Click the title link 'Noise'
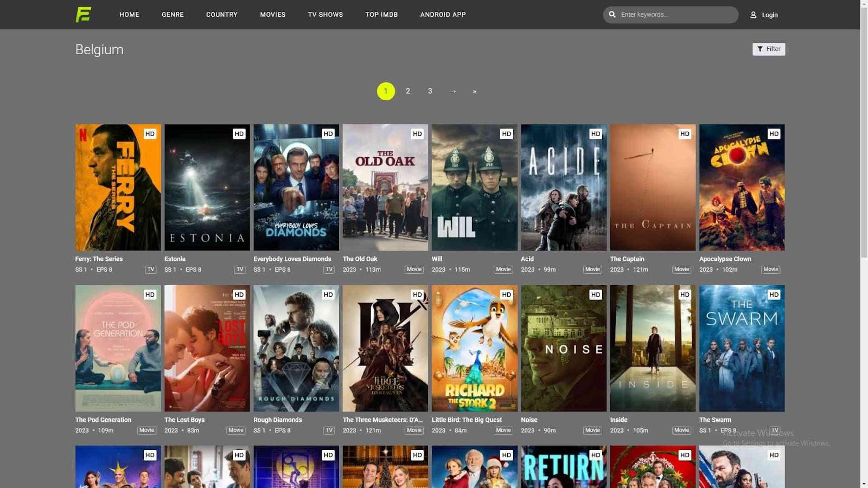Image resolution: width=868 pixels, height=488 pixels. [529, 420]
